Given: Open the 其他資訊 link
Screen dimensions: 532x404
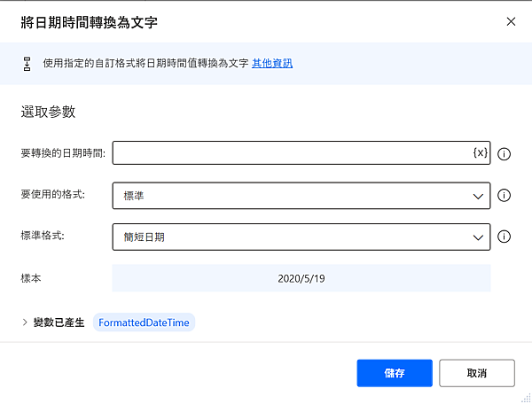Looking at the screenshot, I should [x=272, y=64].
